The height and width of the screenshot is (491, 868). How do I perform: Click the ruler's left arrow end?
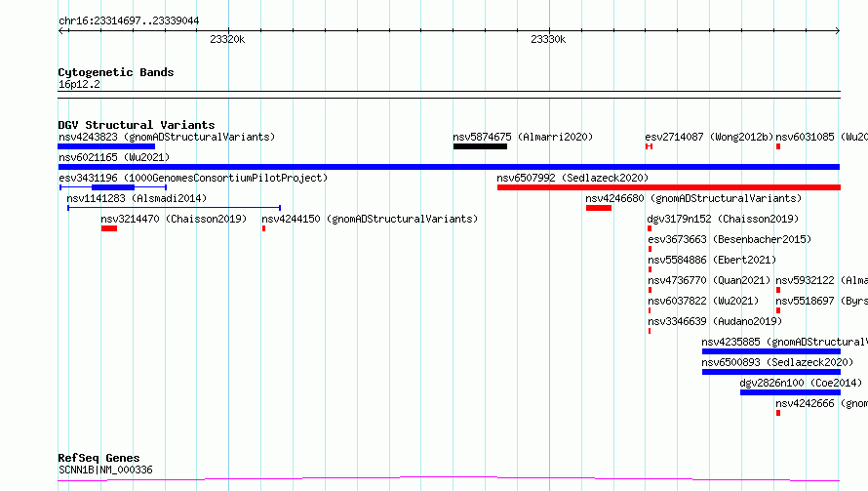tap(60, 31)
